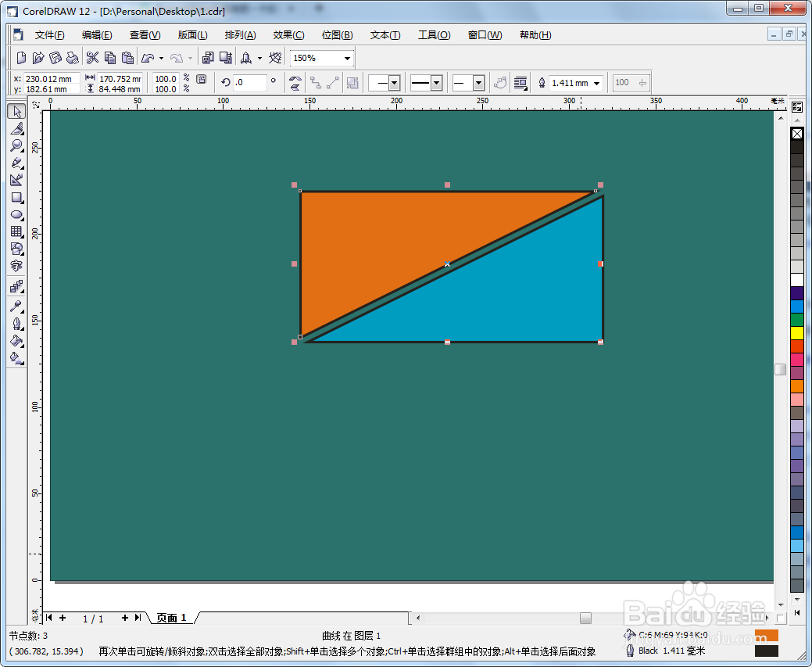Viewport: 812px width, 667px height.
Task: Select the Outline tool
Action: click(x=16, y=324)
